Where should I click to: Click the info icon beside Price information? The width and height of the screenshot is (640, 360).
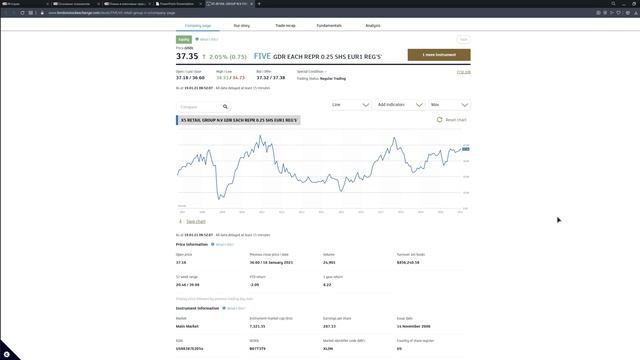(213, 244)
